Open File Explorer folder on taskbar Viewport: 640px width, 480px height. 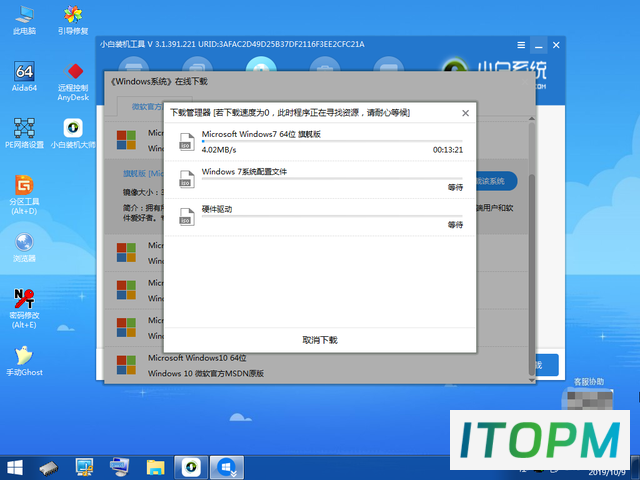(156, 468)
